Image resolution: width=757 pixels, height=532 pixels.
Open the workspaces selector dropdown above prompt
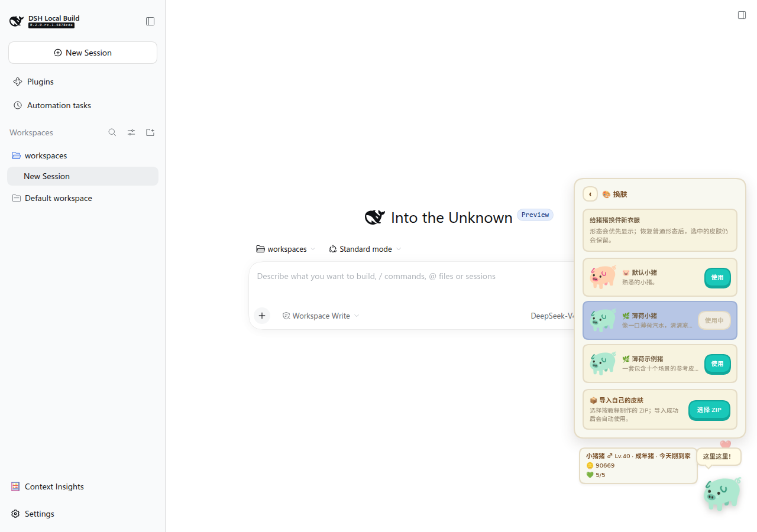(286, 249)
